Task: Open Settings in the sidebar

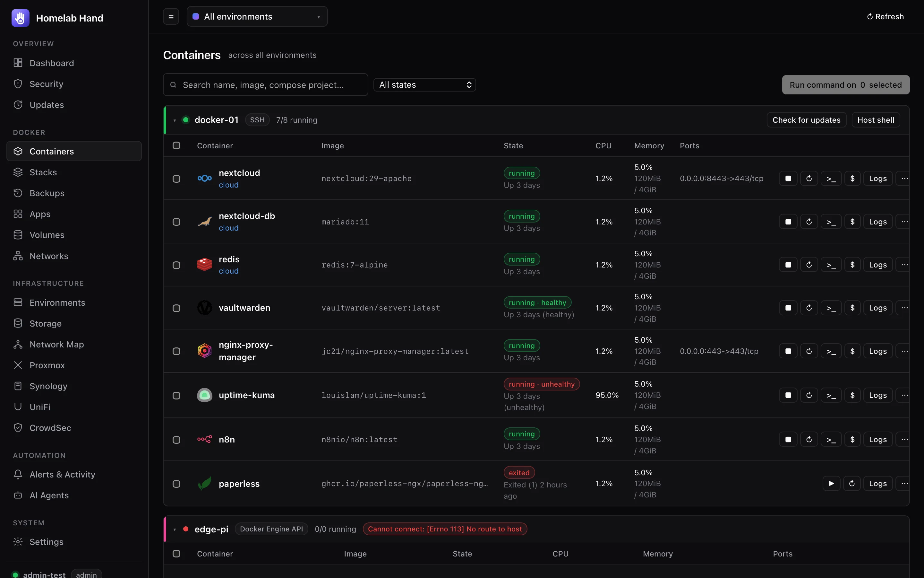Action: [x=74, y=542]
